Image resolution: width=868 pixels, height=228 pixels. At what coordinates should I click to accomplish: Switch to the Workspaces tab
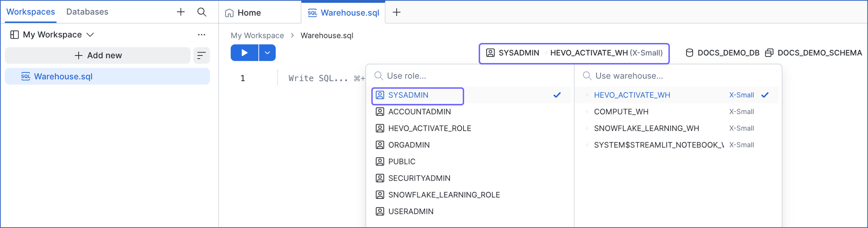tap(30, 12)
